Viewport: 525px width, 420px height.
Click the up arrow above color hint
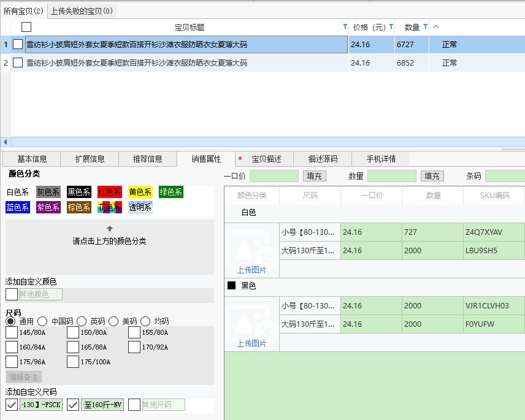pos(110,229)
